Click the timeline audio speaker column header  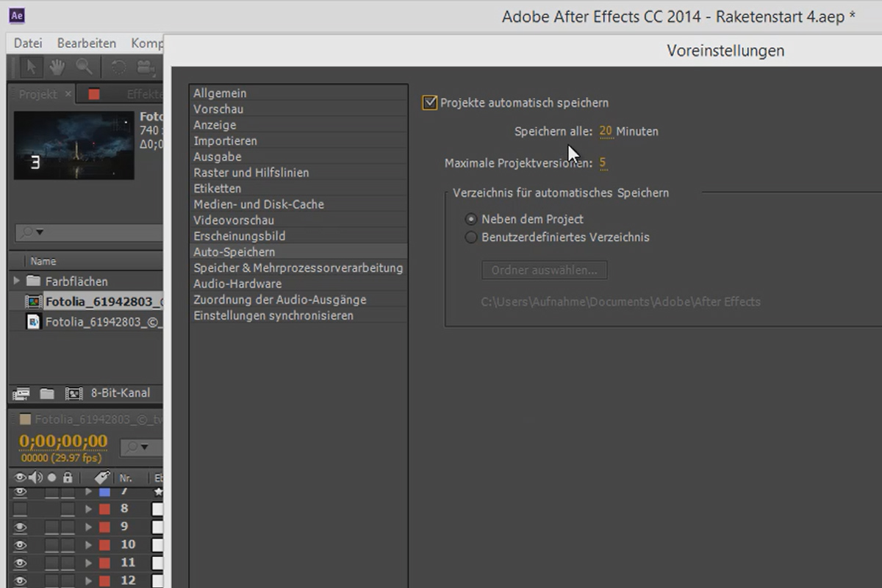(35, 478)
